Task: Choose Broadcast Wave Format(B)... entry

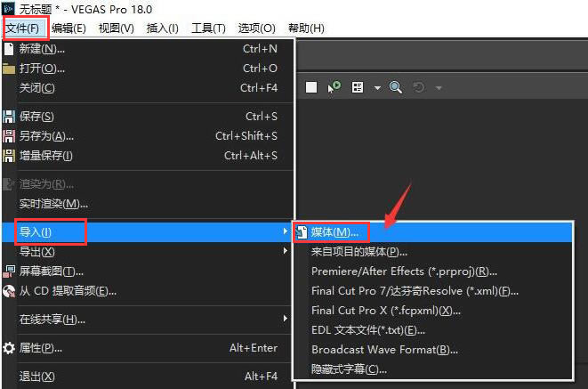Action: coord(432,350)
